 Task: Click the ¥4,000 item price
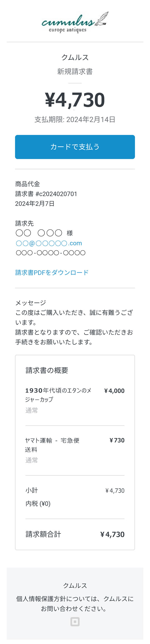[x=114, y=391]
